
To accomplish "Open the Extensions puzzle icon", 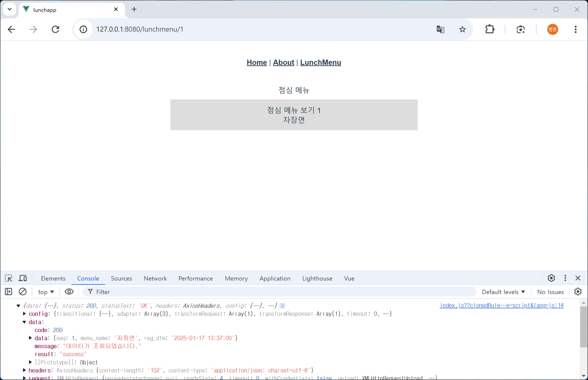I will tap(490, 29).
